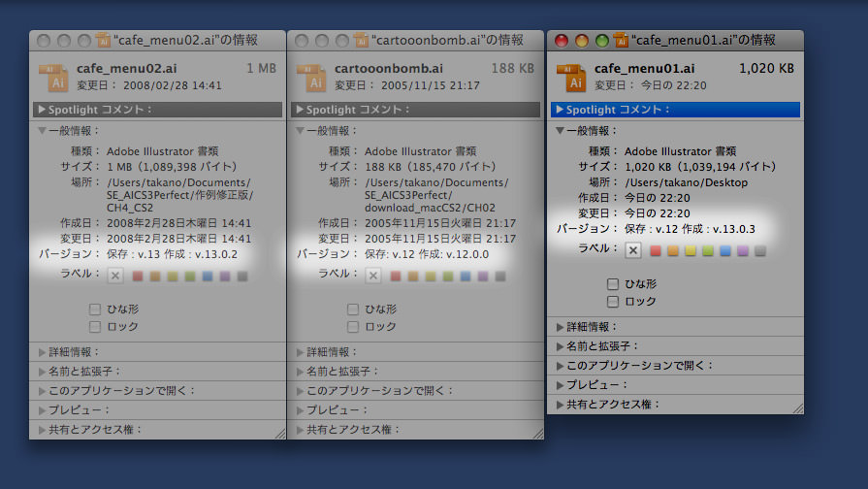Tick ひな形 checkbox in cafe_menu01.ai window
Screen dimensions: 868x489
[612, 284]
